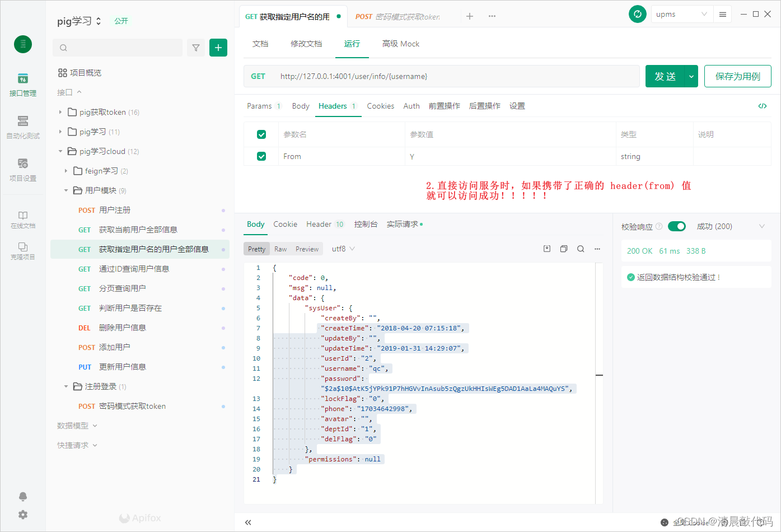The image size is (781, 532).
Task: Open the hamburger menu beside upms
Action: click(x=723, y=14)
